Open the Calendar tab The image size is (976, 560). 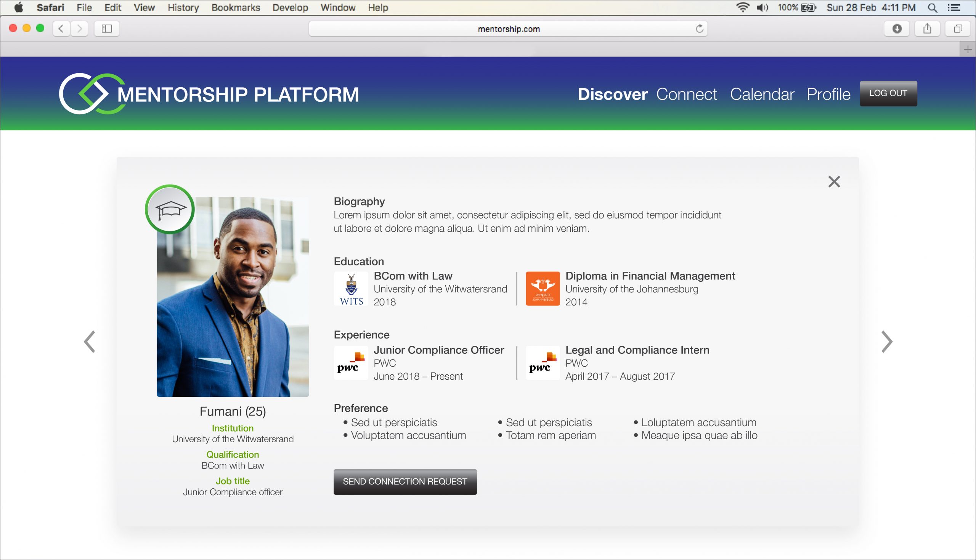762,94
